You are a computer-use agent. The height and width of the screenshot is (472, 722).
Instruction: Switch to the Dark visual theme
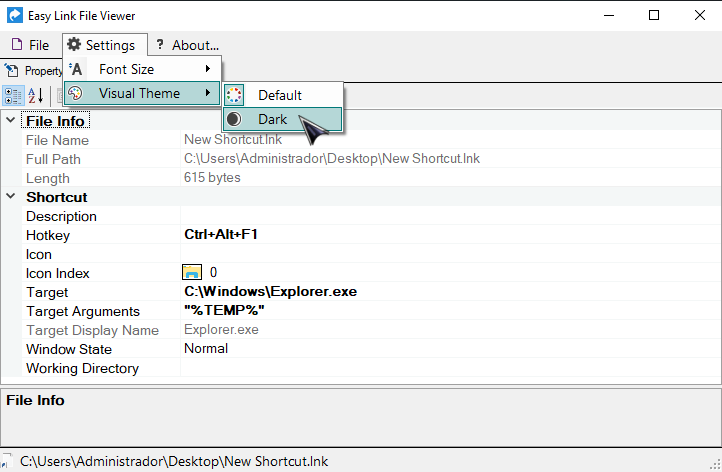click(x=283, y=119)
